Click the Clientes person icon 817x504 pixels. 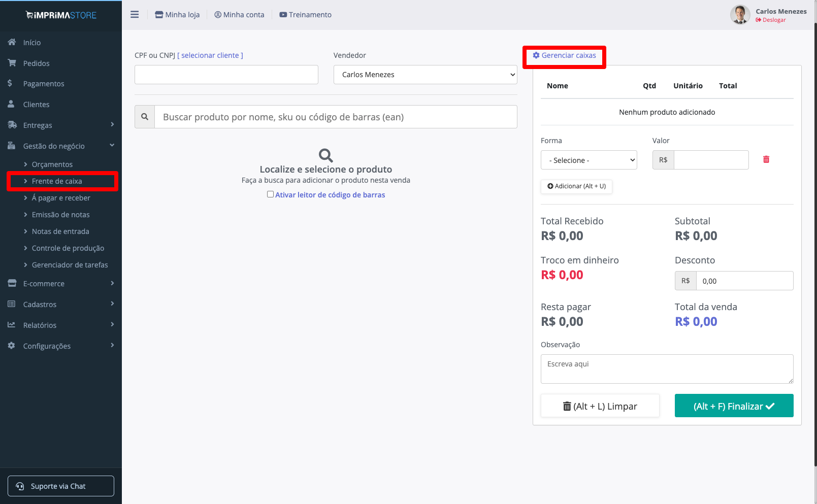tap(11, 104)
